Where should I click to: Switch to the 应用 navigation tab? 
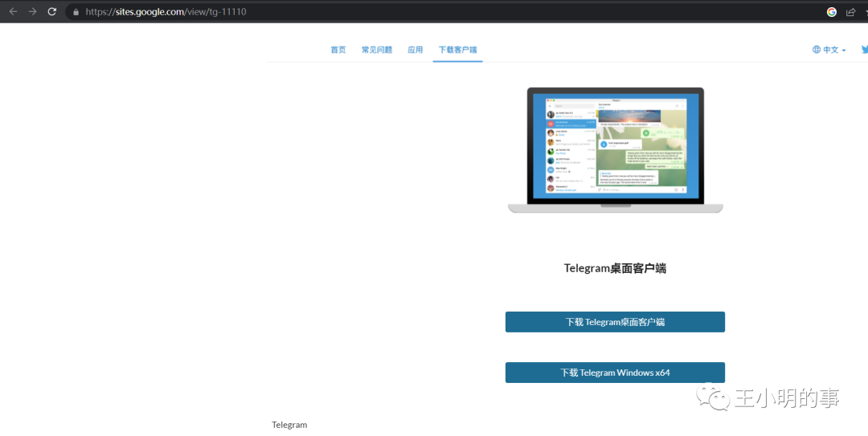tap(416, 50)
